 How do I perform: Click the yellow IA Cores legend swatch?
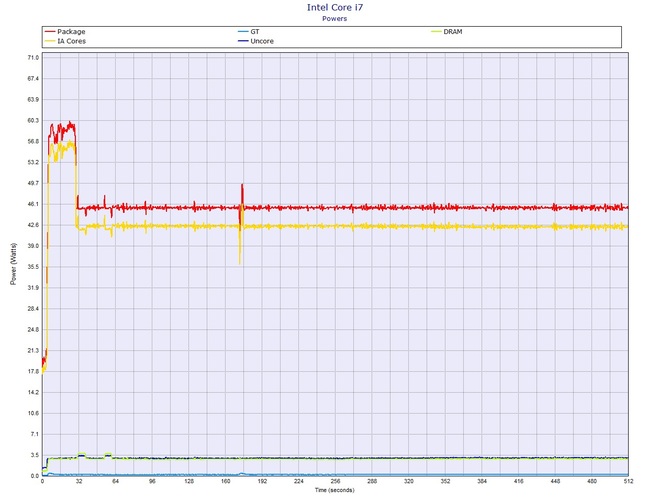pyautogui.click(x=50, y=41)
